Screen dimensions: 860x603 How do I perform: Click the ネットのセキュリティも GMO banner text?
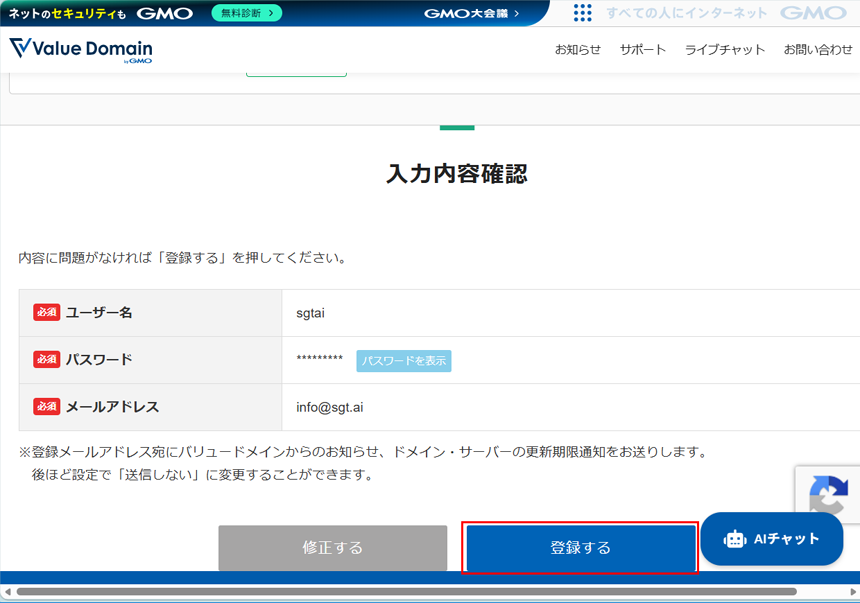100,13
